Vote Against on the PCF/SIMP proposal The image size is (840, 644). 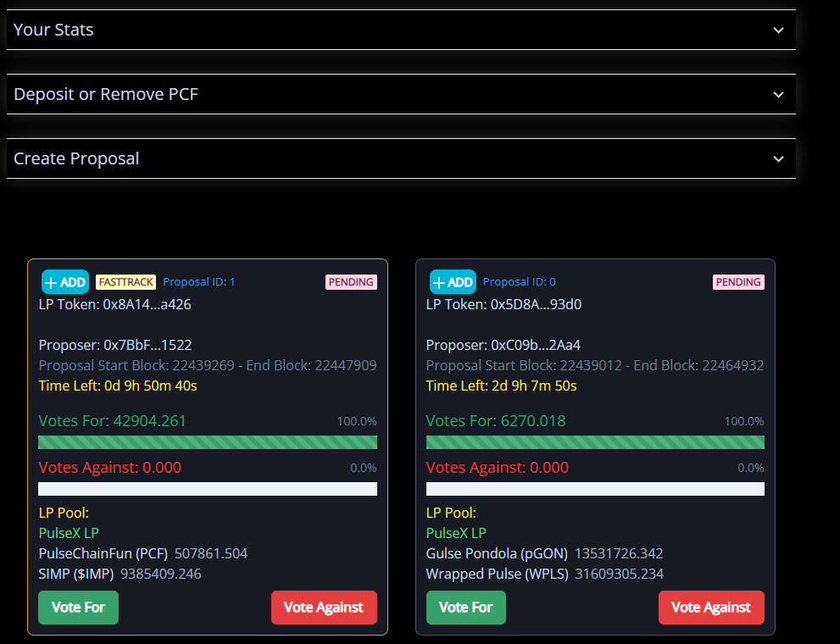[324, 608]
